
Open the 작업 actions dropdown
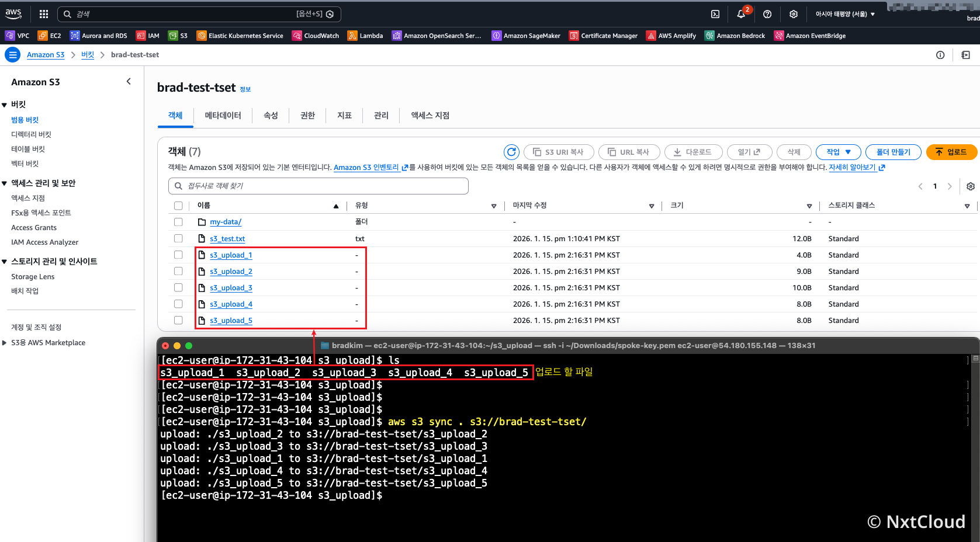tap(838, 152)
